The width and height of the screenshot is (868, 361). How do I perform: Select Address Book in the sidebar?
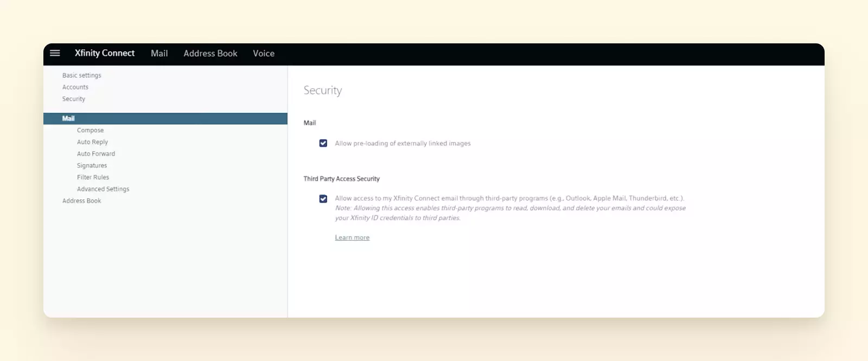82,201
